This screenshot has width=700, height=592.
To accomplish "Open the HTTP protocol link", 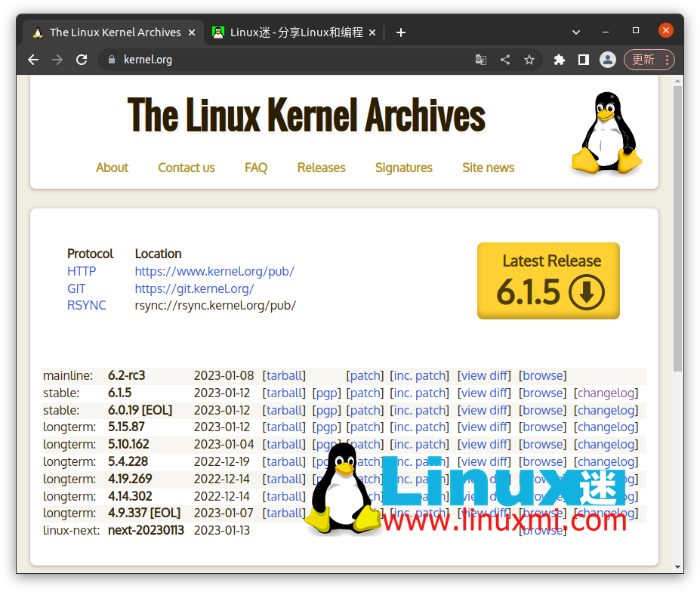I will click(x=82, y=271).
